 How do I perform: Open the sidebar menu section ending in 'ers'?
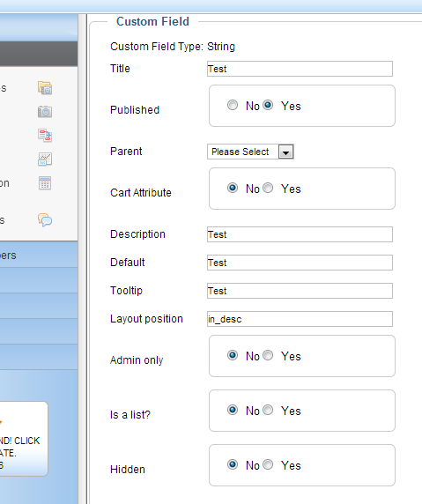coord(39,255)
